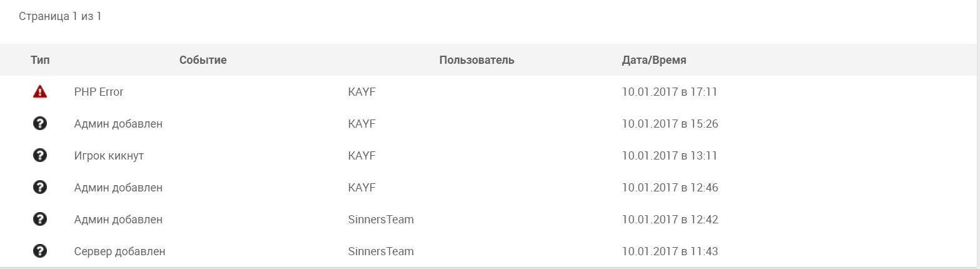
Task: Open the Игрок кикнут log entry
Action: coord(109,156)
